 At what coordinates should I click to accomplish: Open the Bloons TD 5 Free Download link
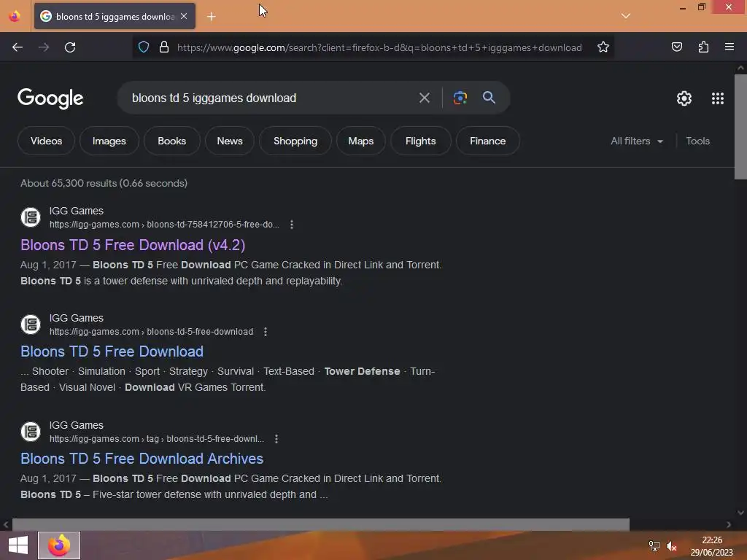[112, 351]
